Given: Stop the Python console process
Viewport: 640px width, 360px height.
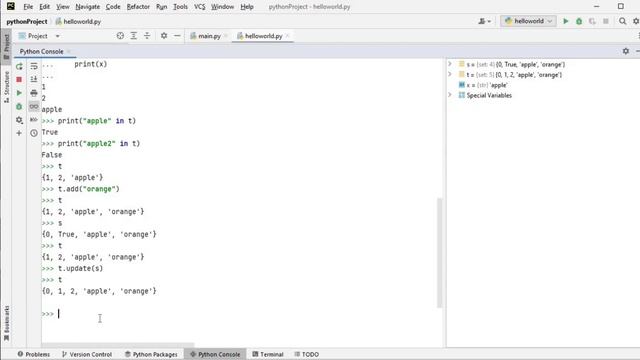Looking at the screenshot, I should (19, 80).
